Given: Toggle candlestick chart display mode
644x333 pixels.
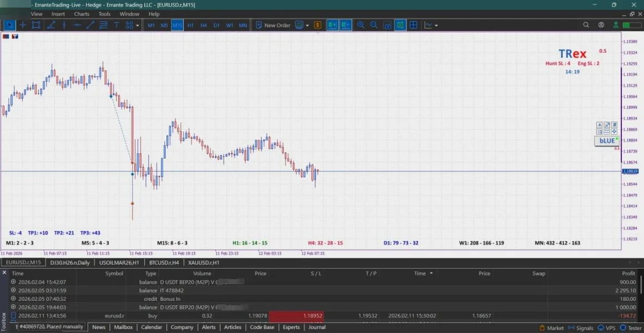Looking at the screenshot, I should coord(400,25).
